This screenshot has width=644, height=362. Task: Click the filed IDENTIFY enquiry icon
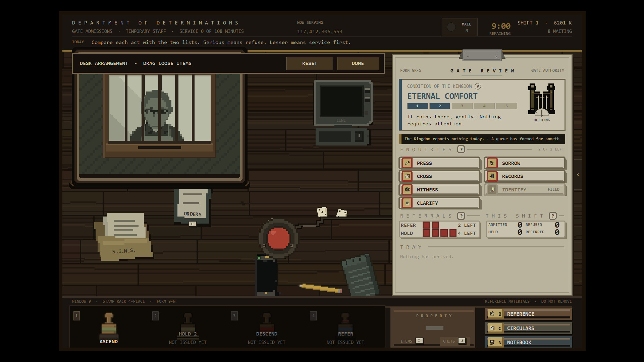coord(492,190)
